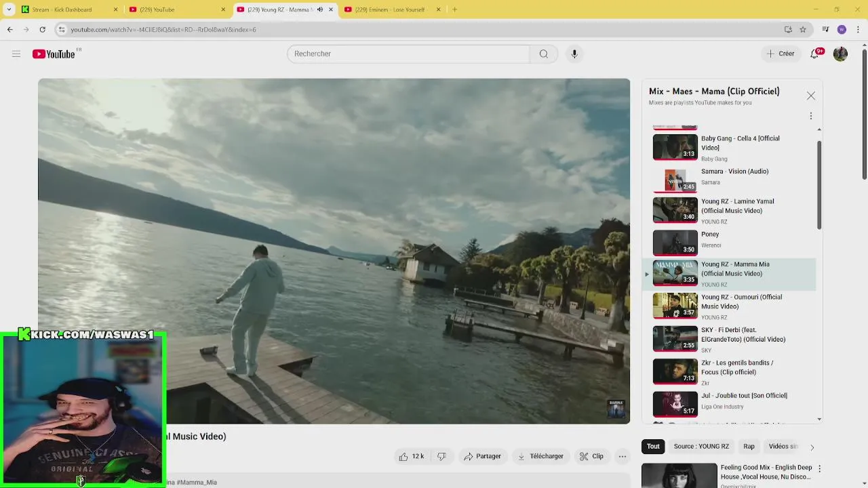Go back in browser history
The height and width of the screenshot is (488, 868).
tap(9, 29)
